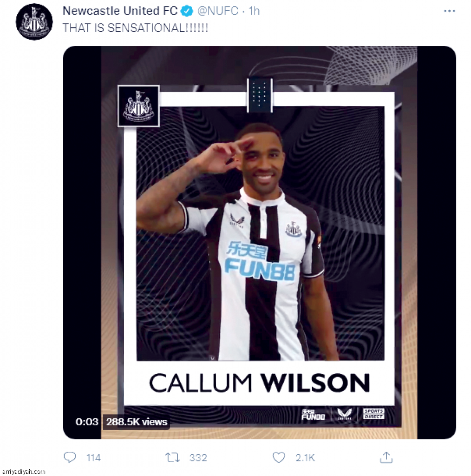Open the 2.1K likes count
Viewport: 471px width, 476px height.
pos(306,457)
